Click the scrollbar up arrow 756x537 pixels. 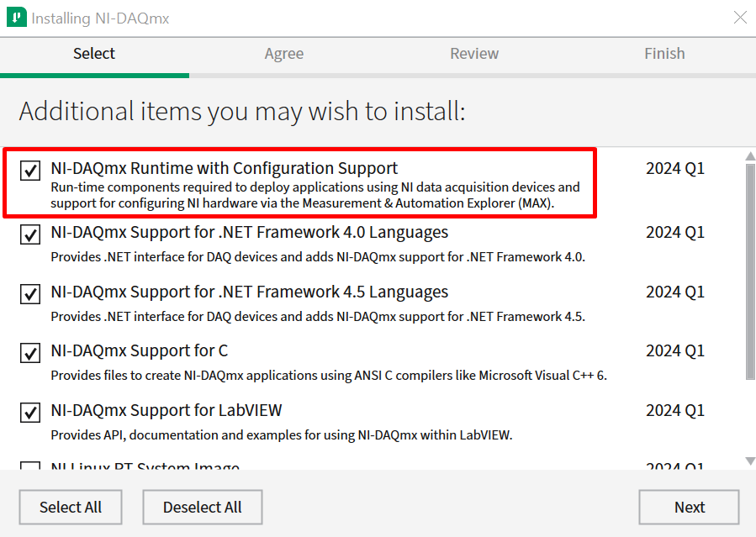(750, 156)
